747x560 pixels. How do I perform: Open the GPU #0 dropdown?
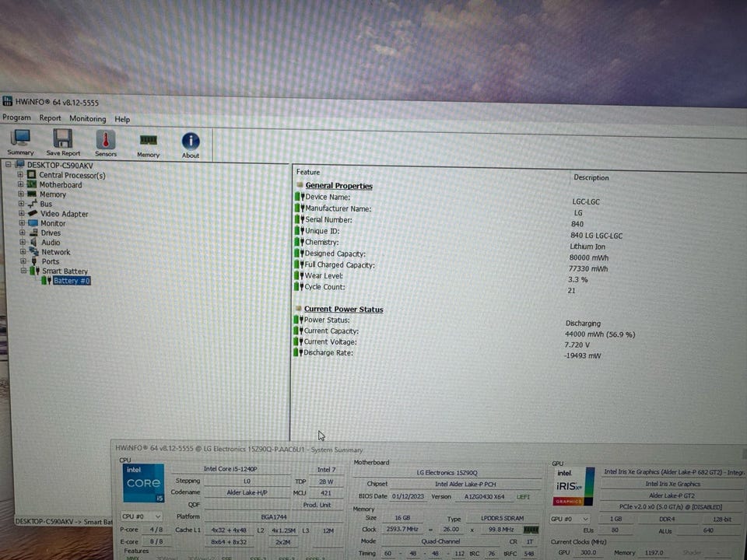[x=570, y=519]
